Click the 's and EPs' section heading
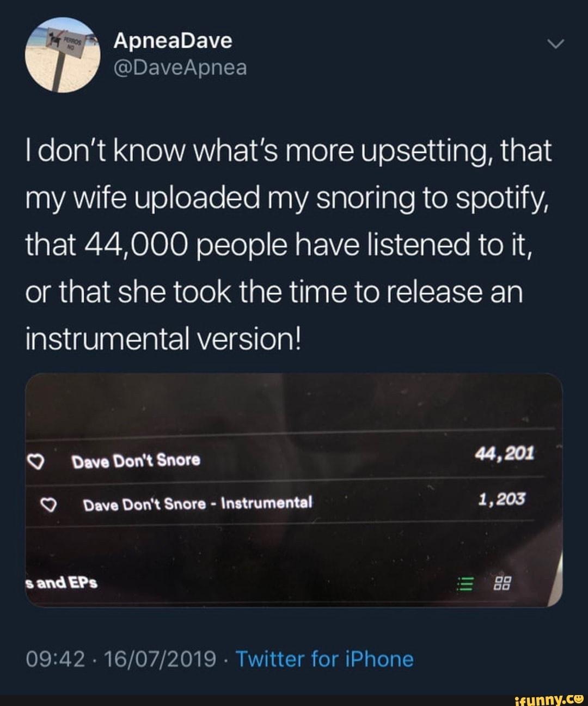This screenshot has width=588, height=706. [x=62, y=583]
